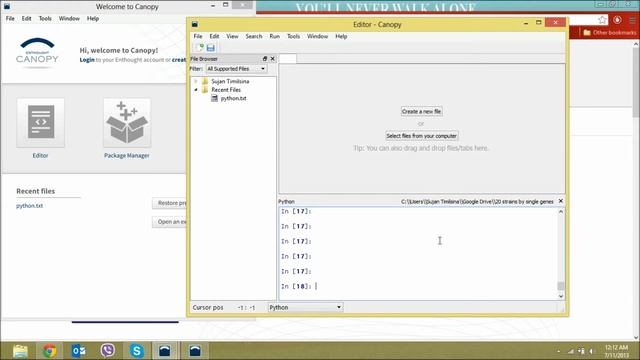Switch to first Canopy taskbar window
The image size is (640, 360).
[x=165, y=351]
